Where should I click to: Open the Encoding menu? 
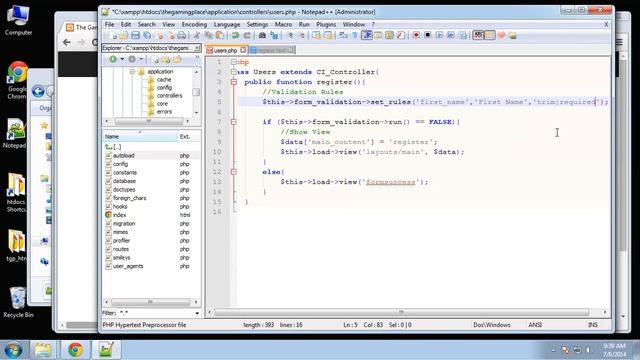coord(194,24)
